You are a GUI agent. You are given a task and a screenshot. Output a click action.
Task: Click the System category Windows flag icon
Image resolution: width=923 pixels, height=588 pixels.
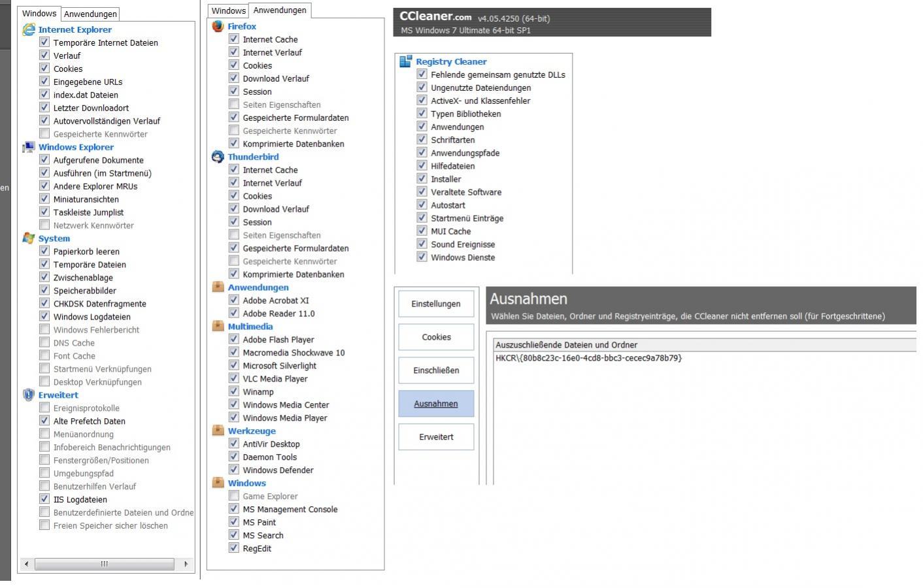[28, 238]
